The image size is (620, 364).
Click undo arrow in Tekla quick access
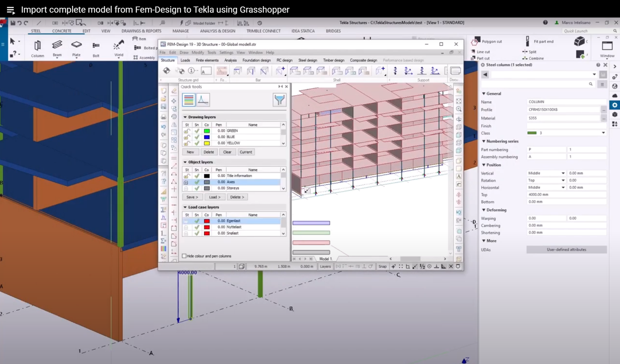[19, 23]
